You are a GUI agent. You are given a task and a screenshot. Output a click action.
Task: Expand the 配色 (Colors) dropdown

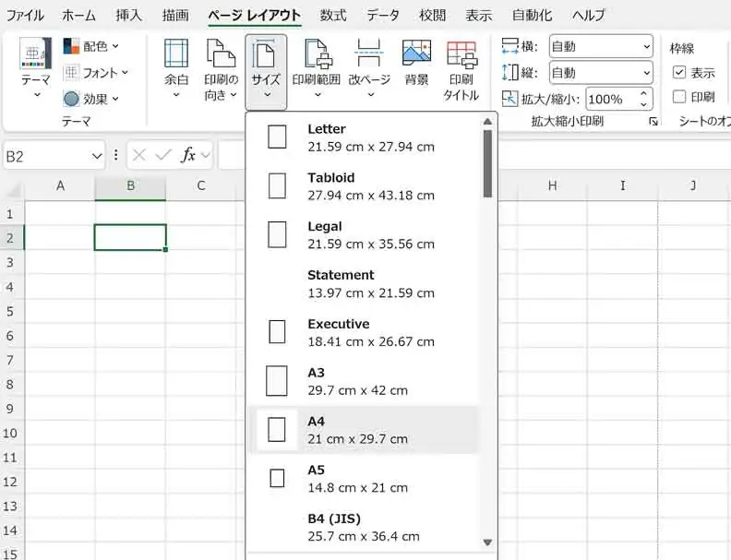point(92,45)
